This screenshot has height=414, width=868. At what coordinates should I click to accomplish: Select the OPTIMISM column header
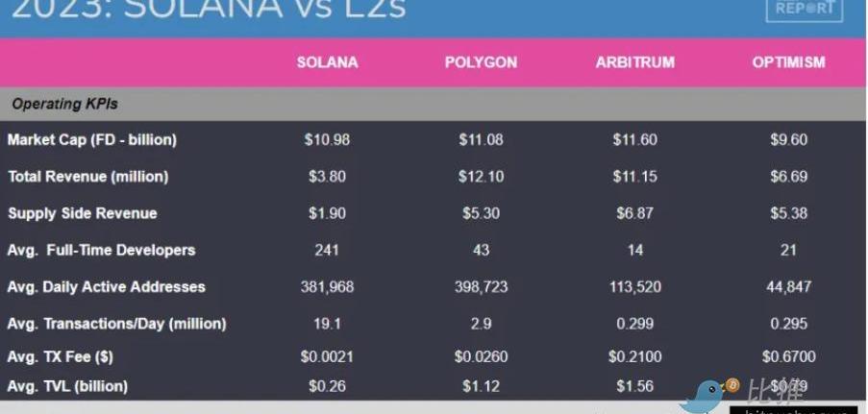(x=788, y=62)
